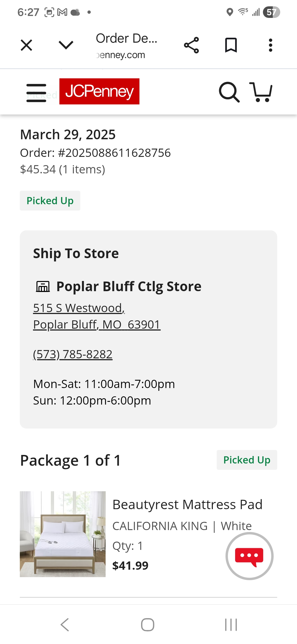Screen dimensions: 297x644
Task: Call the (573) 785-8282 store number
Action: click(x=73, y=354)
